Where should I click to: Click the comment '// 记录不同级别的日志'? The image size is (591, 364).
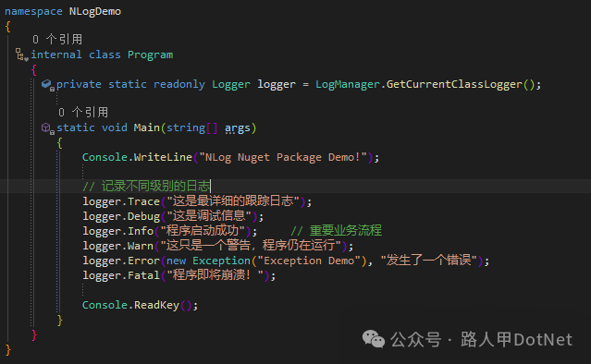[x=146, y=186]
